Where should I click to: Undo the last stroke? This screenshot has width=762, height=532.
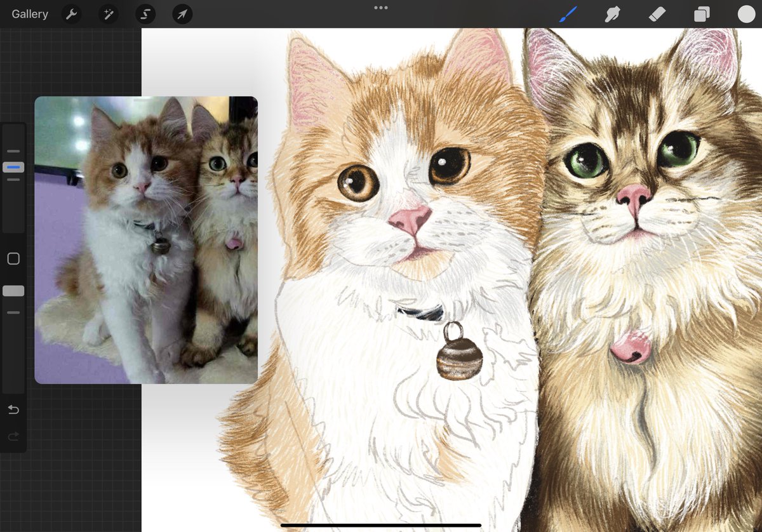tap(13, 409)
